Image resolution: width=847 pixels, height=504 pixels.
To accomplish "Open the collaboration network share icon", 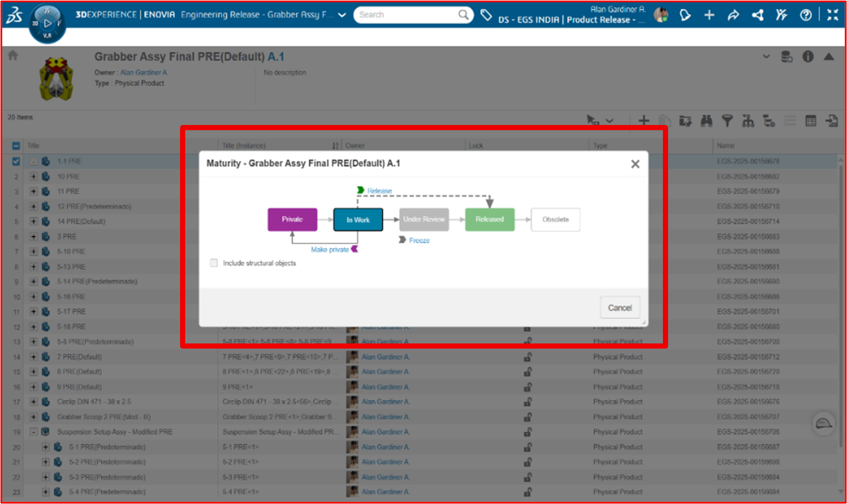I will point(758,15).
